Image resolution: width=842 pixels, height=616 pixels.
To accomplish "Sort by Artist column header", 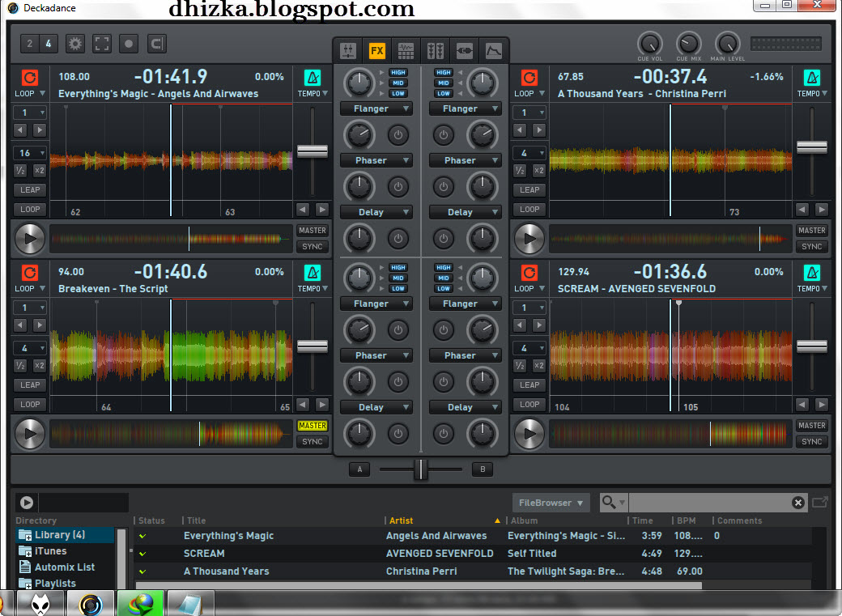I will pos(401,520).
